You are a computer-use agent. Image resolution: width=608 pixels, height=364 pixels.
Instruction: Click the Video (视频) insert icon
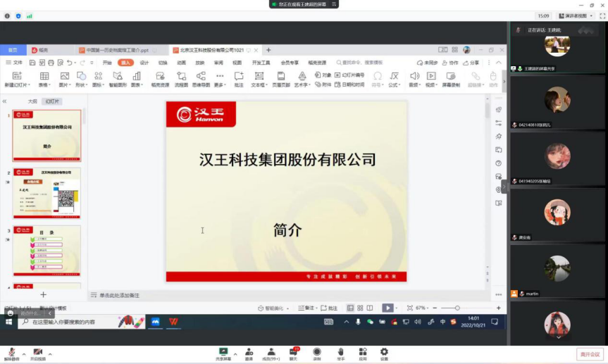431,76
